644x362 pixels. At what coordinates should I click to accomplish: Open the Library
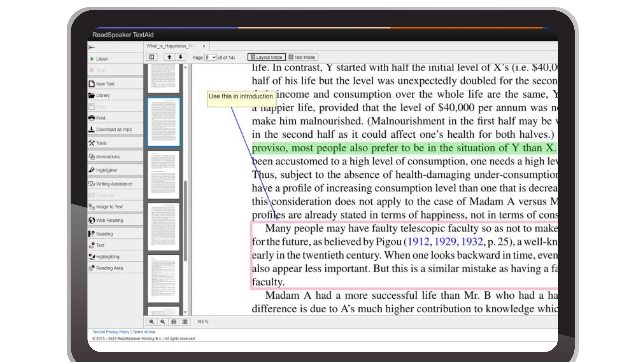coord(115,95)
